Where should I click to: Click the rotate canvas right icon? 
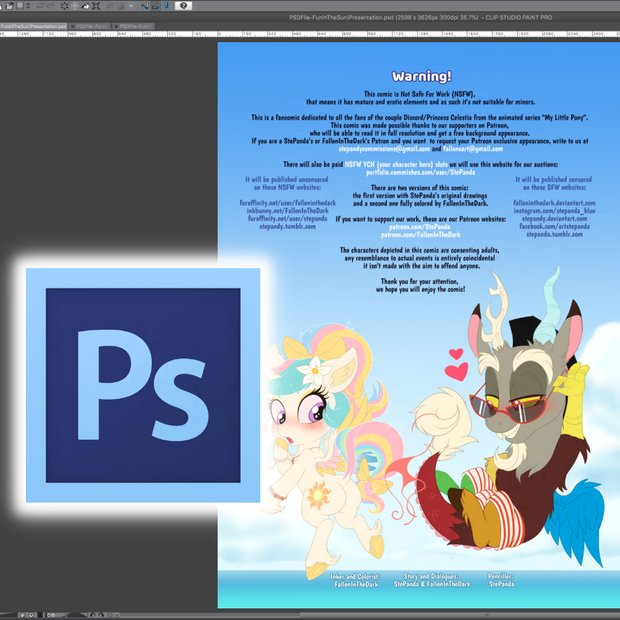click(x=101, y=615)
